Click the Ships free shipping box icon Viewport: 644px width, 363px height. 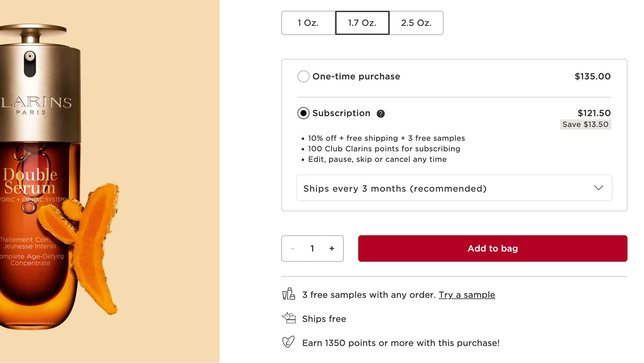288,318
